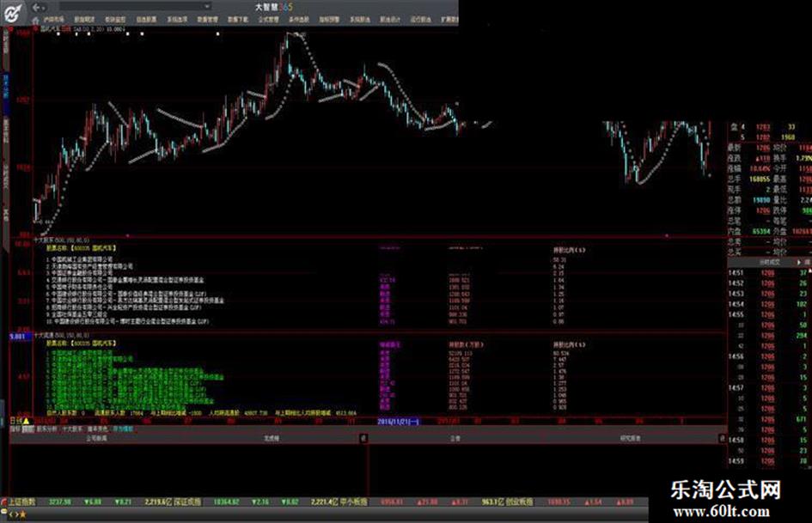
Task: Open the 数据管理 menu item
Action: [208, 20]
